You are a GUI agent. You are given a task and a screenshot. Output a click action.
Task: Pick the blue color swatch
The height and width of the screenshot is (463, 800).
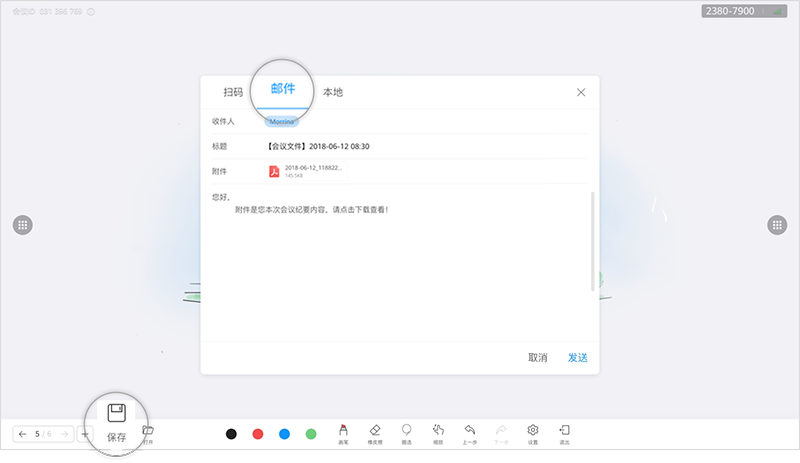pos(284,434)
